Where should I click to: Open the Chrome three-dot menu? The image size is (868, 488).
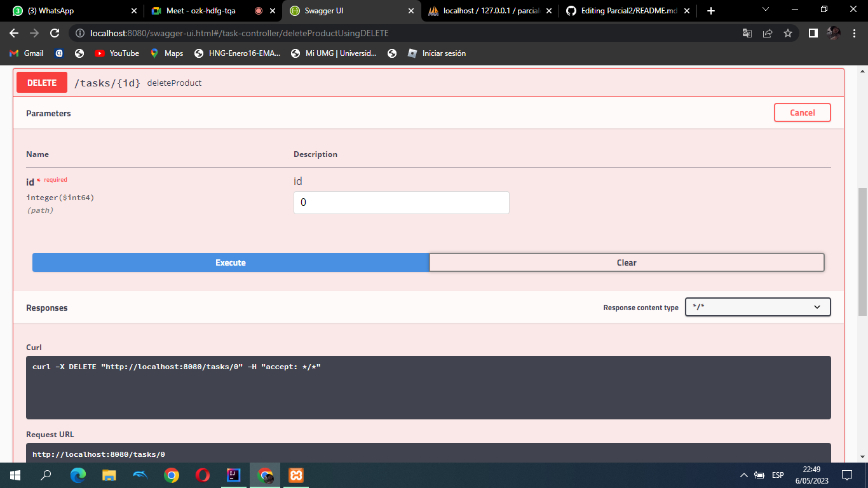(x=855, y=32)
